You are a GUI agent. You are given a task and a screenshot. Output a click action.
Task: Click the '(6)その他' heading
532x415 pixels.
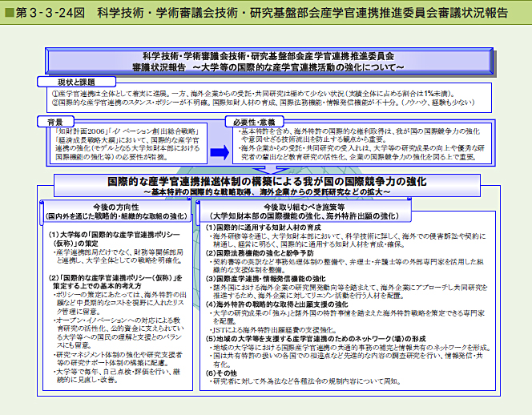pyautogui.click(x=222, y=373)
